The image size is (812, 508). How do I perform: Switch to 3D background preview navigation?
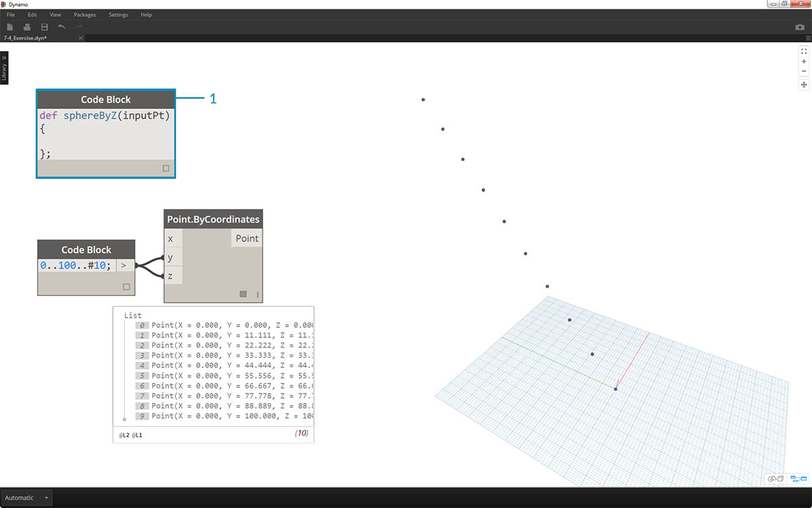tap(775, 479)
